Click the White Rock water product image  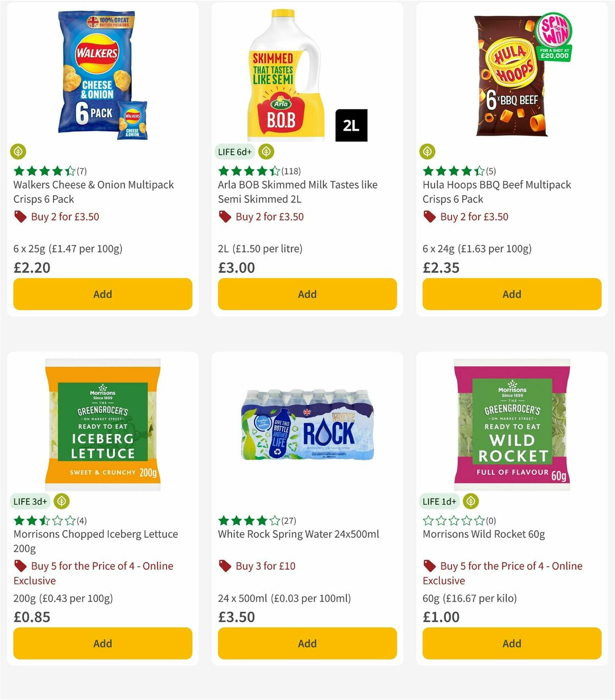[x=307, y=425]
